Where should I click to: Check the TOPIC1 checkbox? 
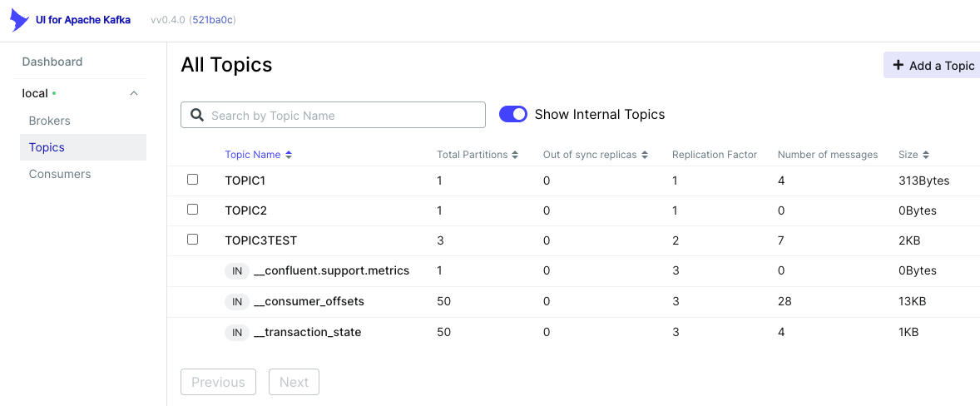[x=193, y=180]
